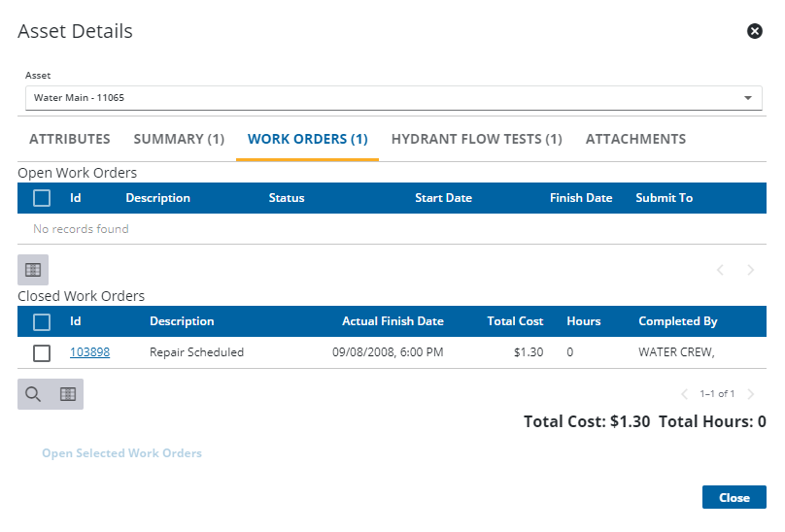
Task: Switch to the Attributes tab
Action: click(x=70, y=139)
